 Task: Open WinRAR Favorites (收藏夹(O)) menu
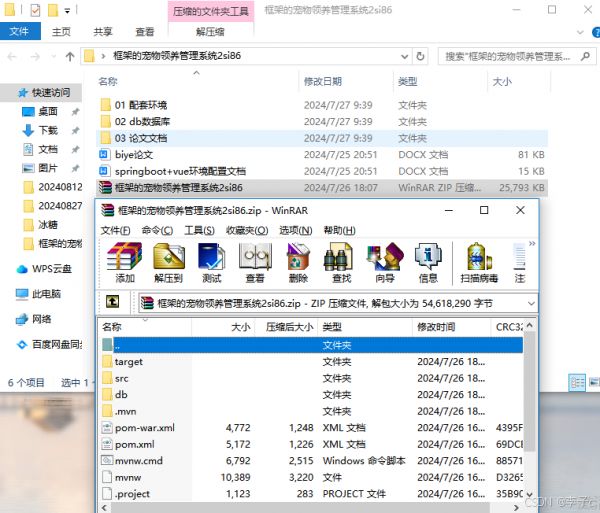pyautogui.click(x=247, y=230)
